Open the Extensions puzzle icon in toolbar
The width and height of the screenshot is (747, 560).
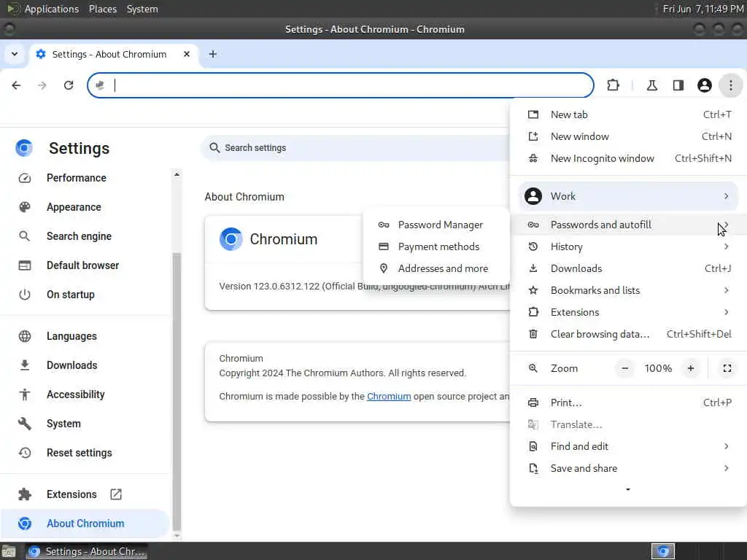613,85
